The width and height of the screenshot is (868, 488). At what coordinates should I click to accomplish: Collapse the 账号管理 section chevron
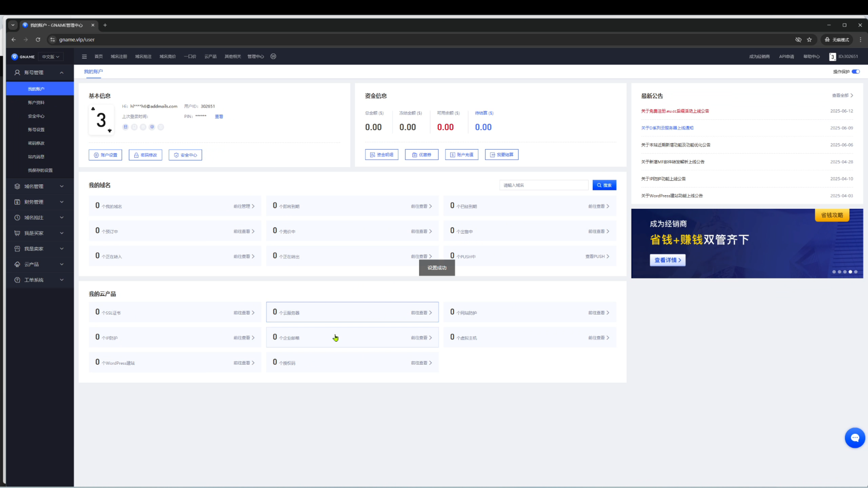pyautogui.click(x=62, y=73)
